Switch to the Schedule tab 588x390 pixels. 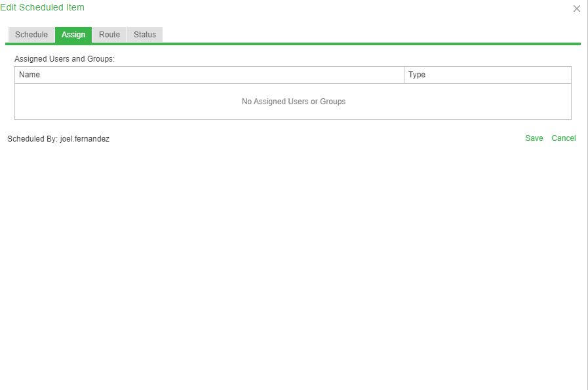click(31, 35)
